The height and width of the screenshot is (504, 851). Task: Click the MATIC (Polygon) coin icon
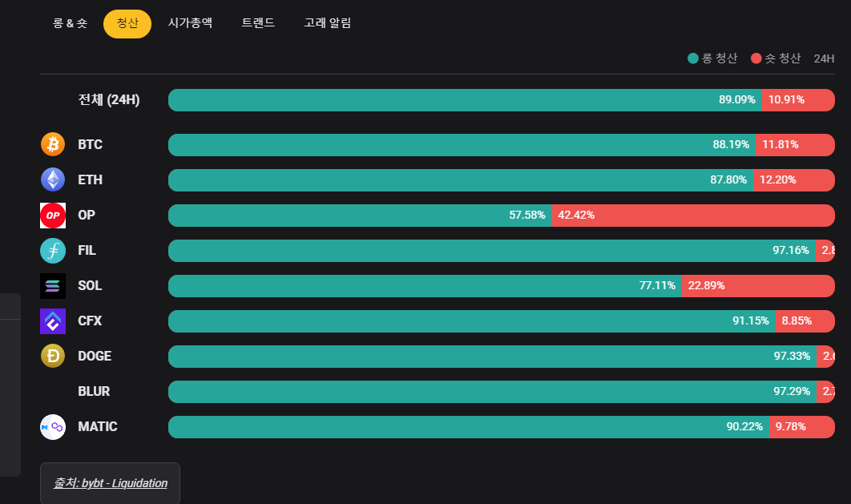(52, 426)
